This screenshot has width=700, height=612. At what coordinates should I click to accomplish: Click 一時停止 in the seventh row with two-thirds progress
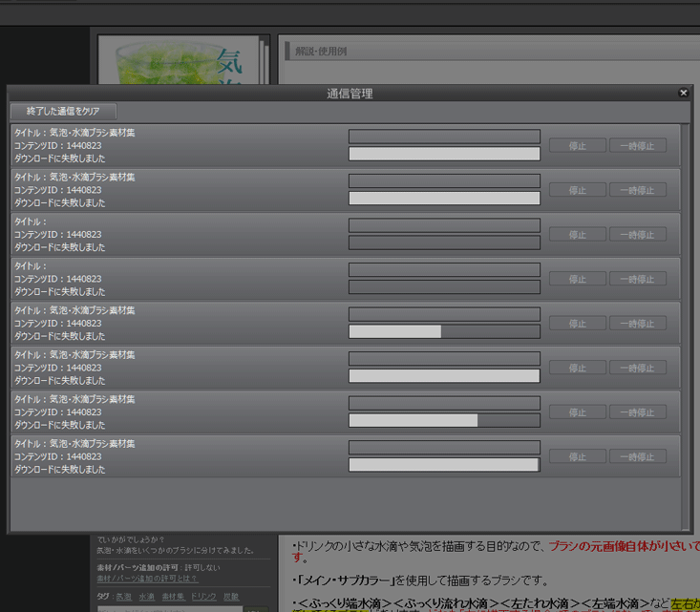tap(638, 412)
